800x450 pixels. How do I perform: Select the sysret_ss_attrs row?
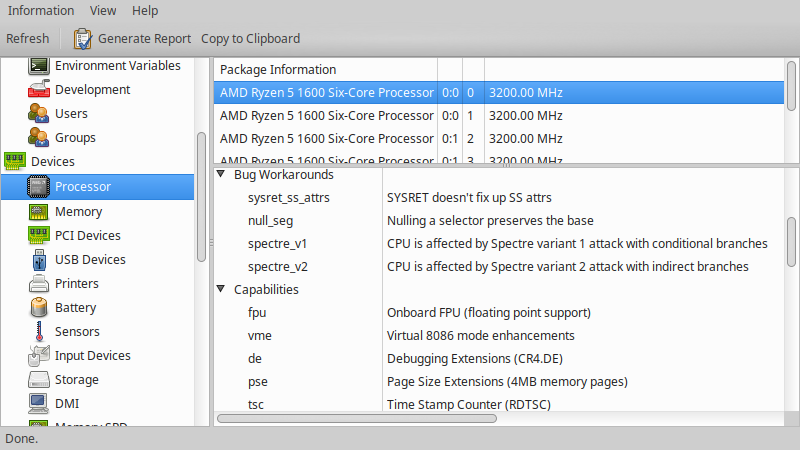(x=499, y=197)
